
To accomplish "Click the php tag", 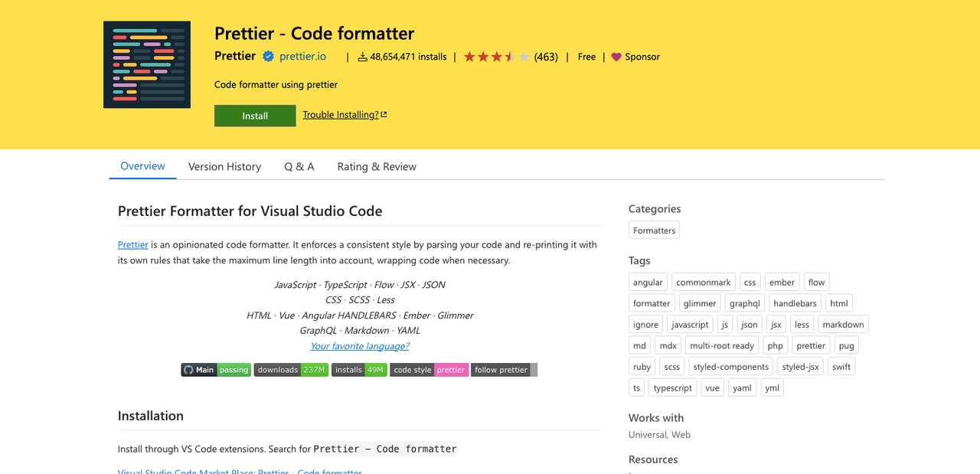I will (x=776, y=345).
